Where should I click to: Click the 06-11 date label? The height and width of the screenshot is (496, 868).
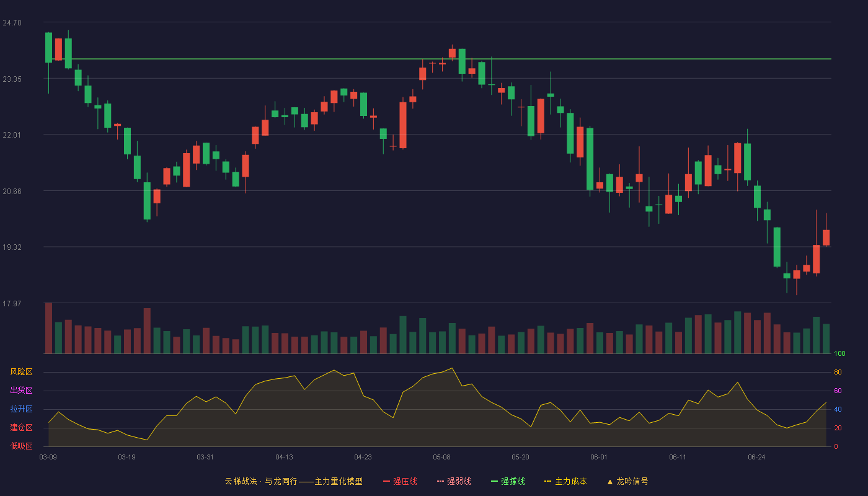tap(678, 457)
